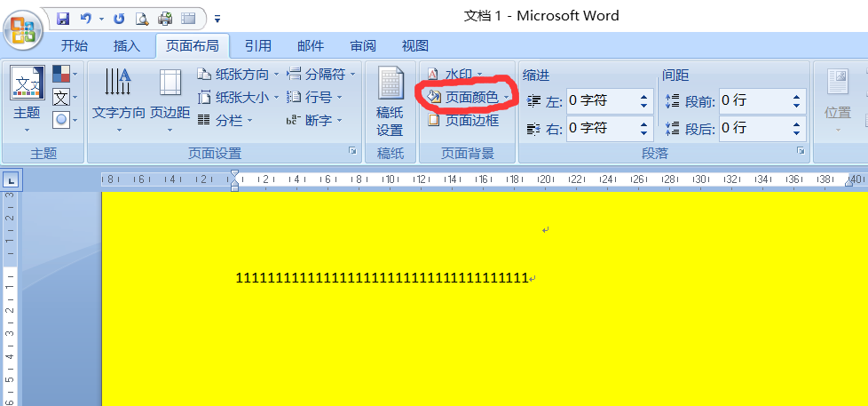Open 页面颜色 page color menu

[x=467, y=98]
